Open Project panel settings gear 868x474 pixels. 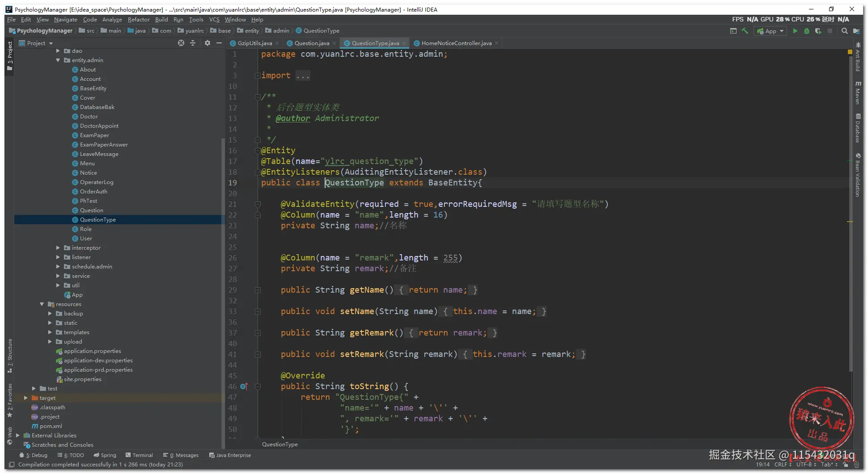click(207, 43)
